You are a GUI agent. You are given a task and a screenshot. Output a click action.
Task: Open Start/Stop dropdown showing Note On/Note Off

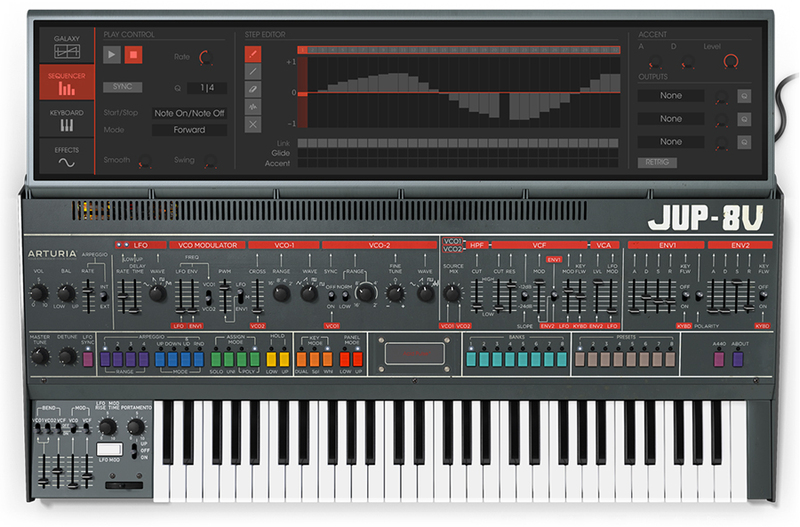point(189,113)
